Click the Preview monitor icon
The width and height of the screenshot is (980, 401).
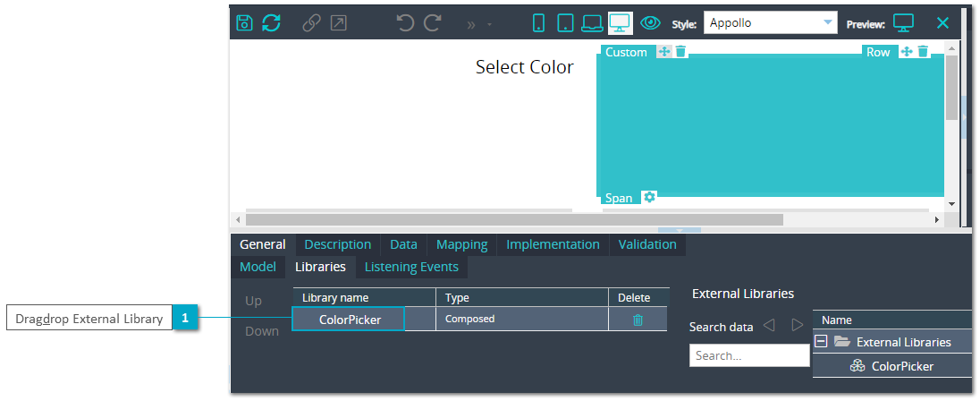click(903, 23)
